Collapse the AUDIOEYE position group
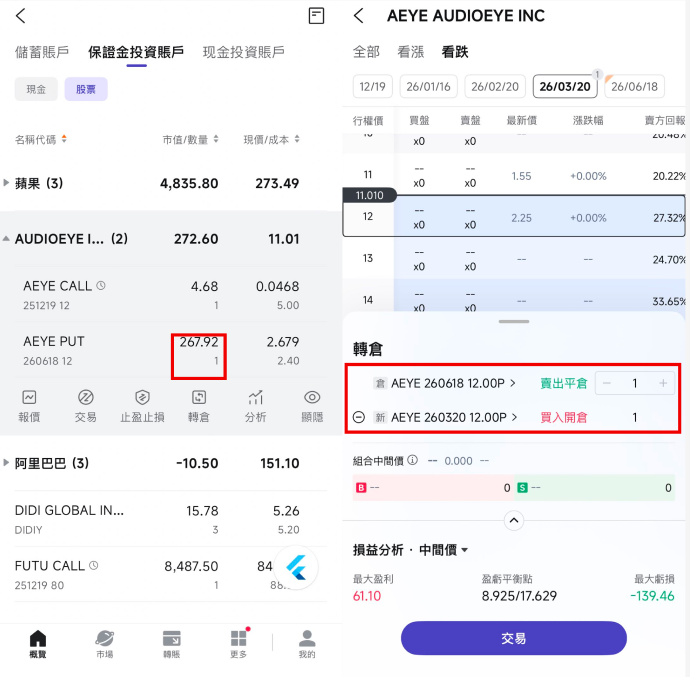 click(x=8, y=239)
